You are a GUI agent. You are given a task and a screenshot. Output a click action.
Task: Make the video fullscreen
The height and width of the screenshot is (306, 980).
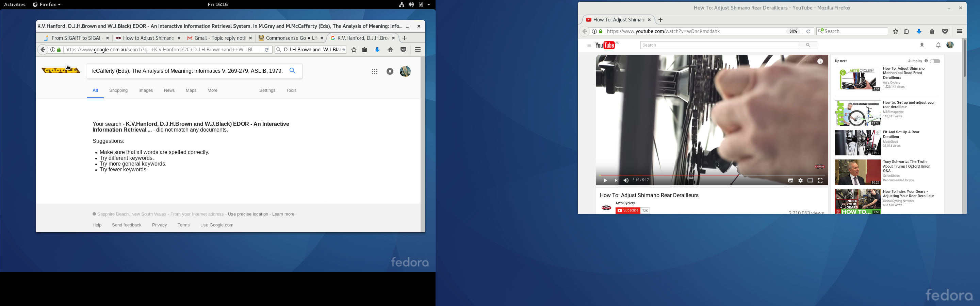pyautogui.click(x=820, y=181)
